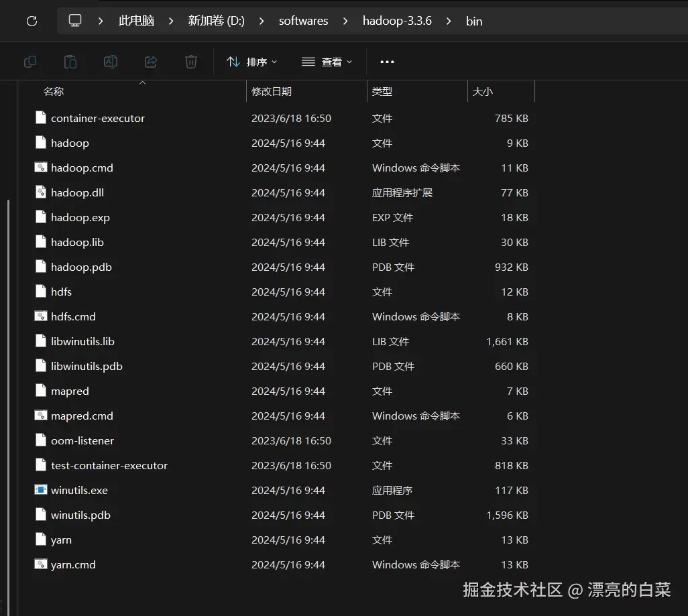
Task: Click the mapred.cmd script file icon
Action: tap(41, 415)
